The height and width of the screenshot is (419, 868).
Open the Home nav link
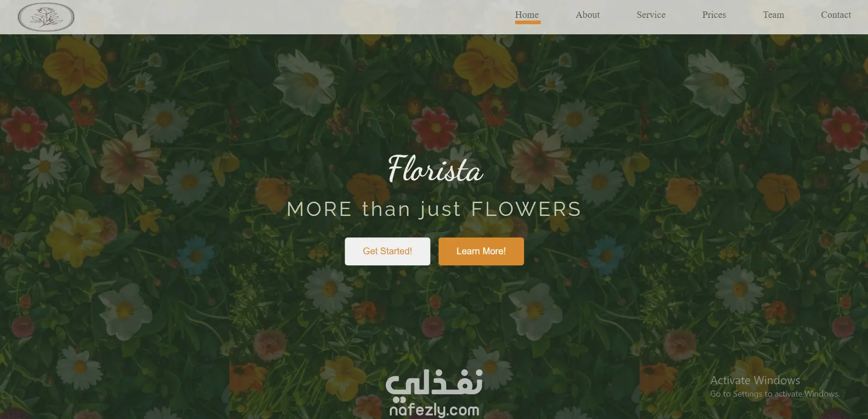tap(527, 15)
